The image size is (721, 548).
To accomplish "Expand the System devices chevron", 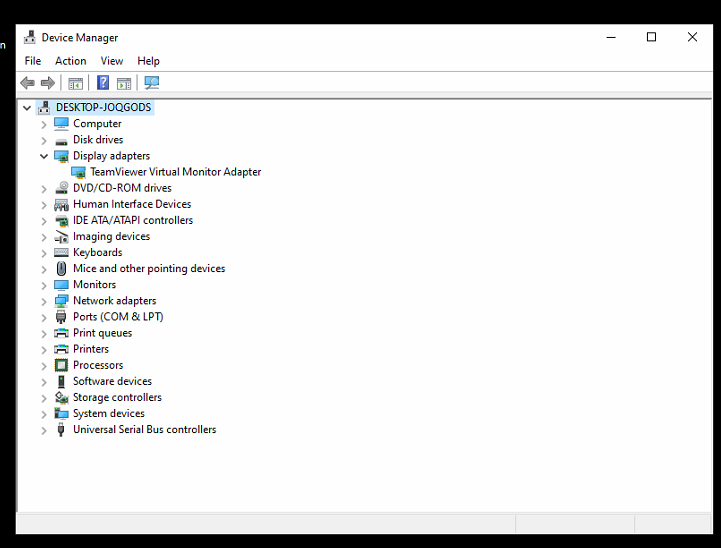I will (44, 414).
